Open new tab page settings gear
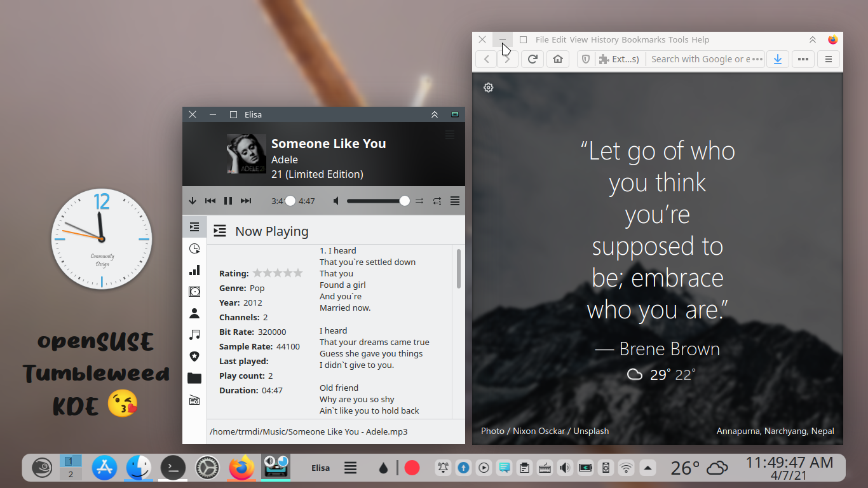 pos(489,88)
